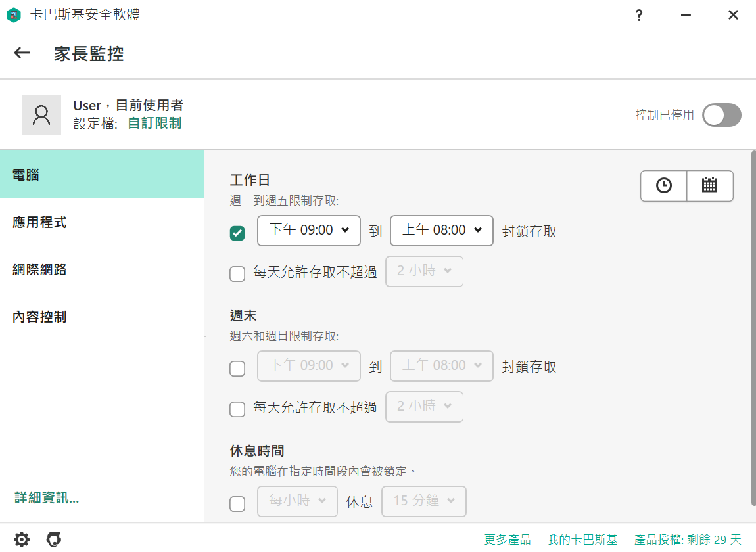Open the 自訂限制 profile link
The height and width of the screenshot is (552, 756).
point(154,123)
